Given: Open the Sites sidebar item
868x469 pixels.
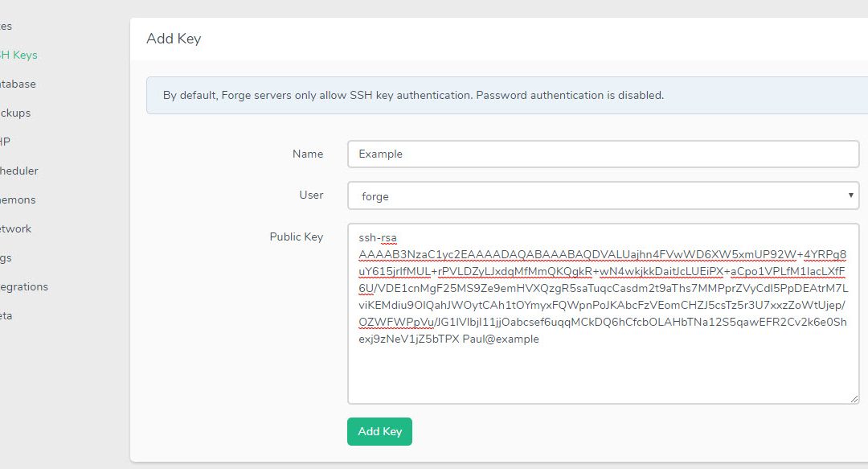Looking at the screenshot, I should (x=6, y=26).
